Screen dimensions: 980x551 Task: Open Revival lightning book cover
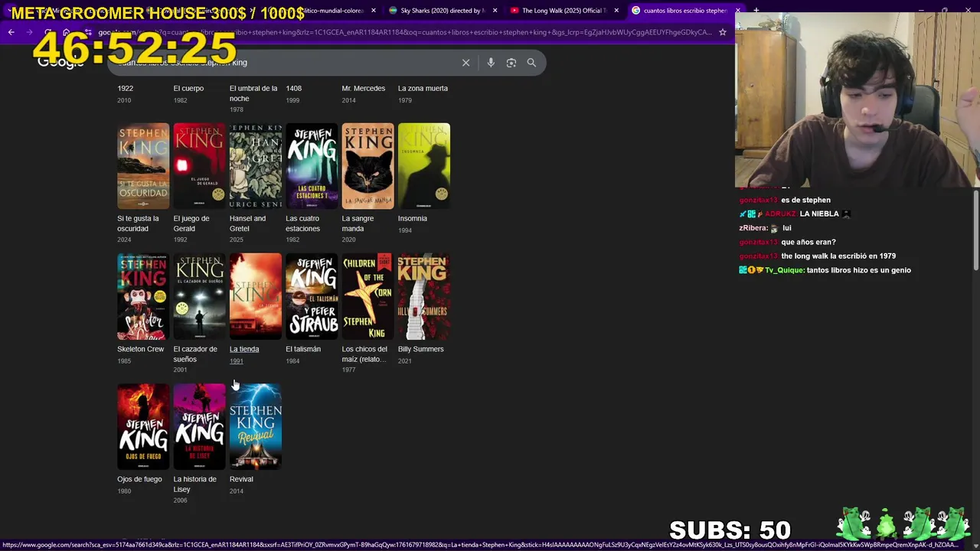coord(256,426)
